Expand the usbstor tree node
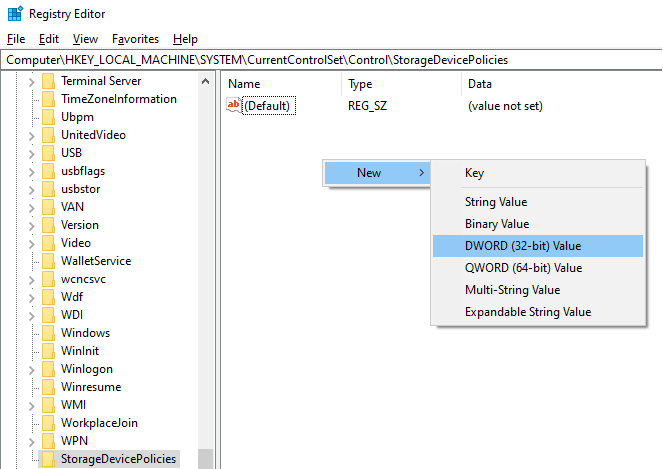 (x=31, y=189)
